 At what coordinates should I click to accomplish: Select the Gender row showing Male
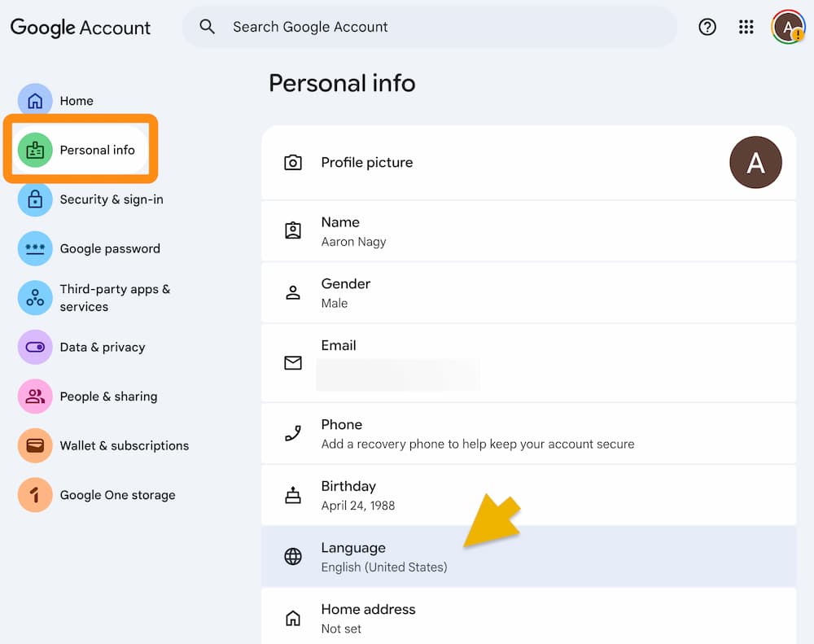point(529,292)
